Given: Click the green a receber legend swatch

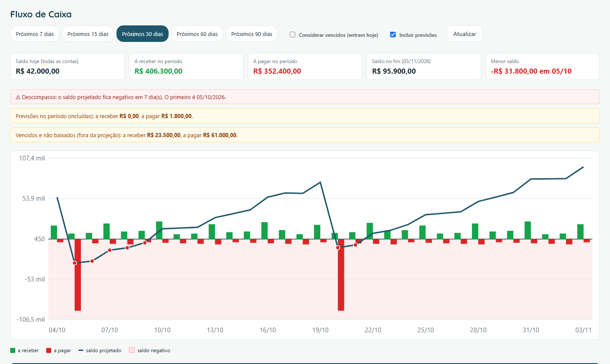Looking at the screenshot, I should tap(13, 350).
